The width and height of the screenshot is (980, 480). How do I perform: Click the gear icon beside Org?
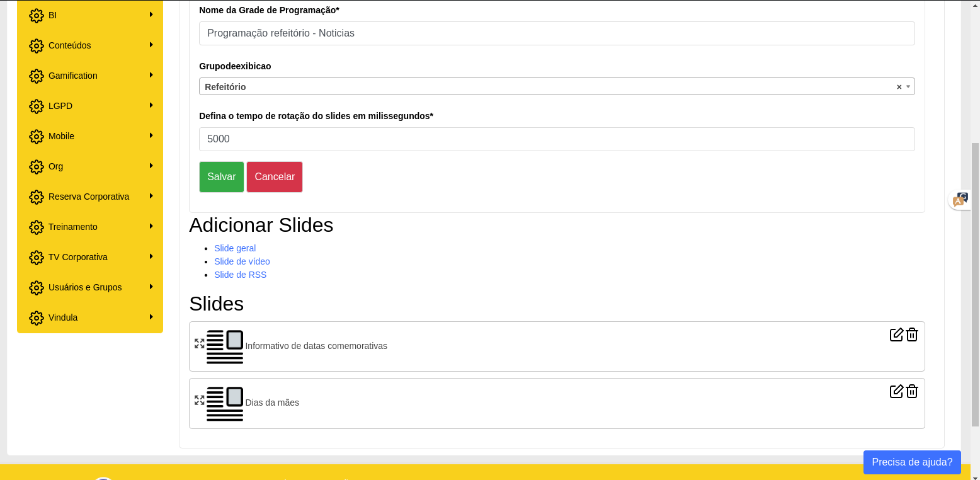tap(37, 166)
